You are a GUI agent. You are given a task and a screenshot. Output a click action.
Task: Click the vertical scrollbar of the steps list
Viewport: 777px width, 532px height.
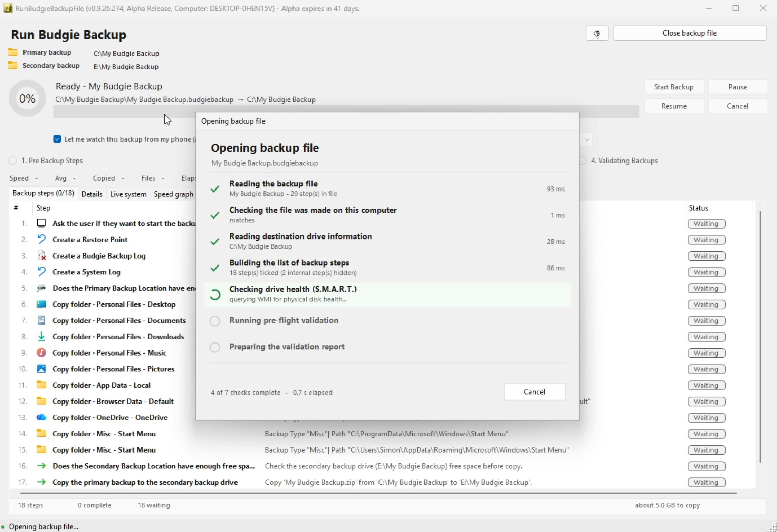760,337
